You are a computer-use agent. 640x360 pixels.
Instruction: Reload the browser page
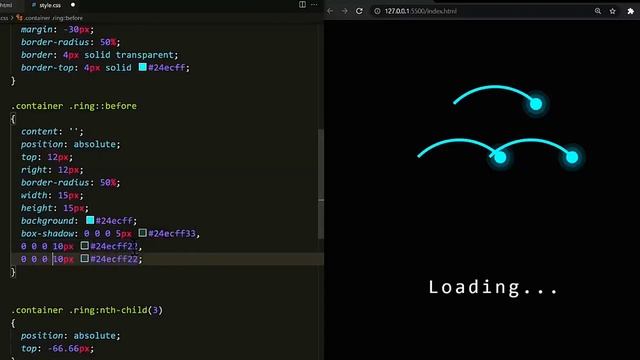359,11
